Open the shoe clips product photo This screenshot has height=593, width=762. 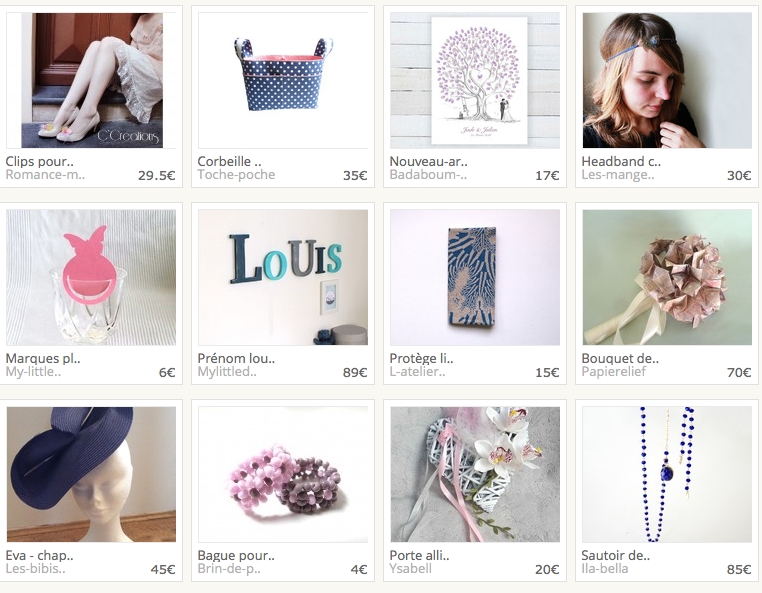pyautogui.click(x=91, y=80)
